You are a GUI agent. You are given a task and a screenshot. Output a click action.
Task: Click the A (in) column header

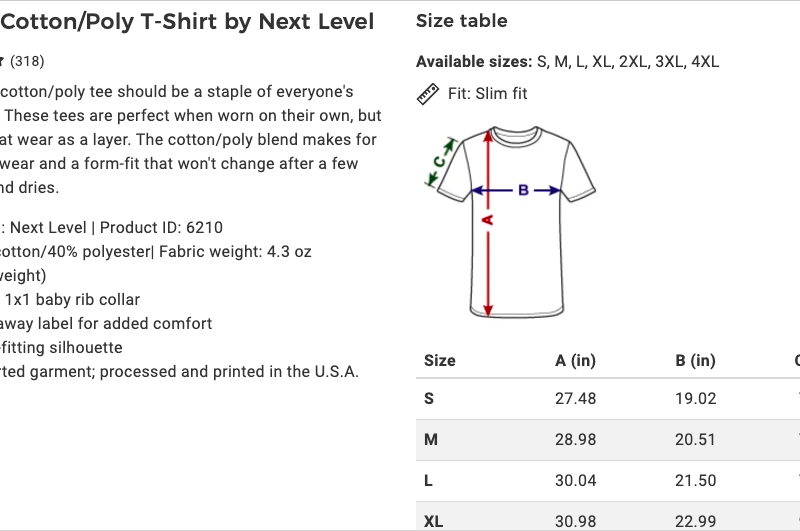(576, 361)
